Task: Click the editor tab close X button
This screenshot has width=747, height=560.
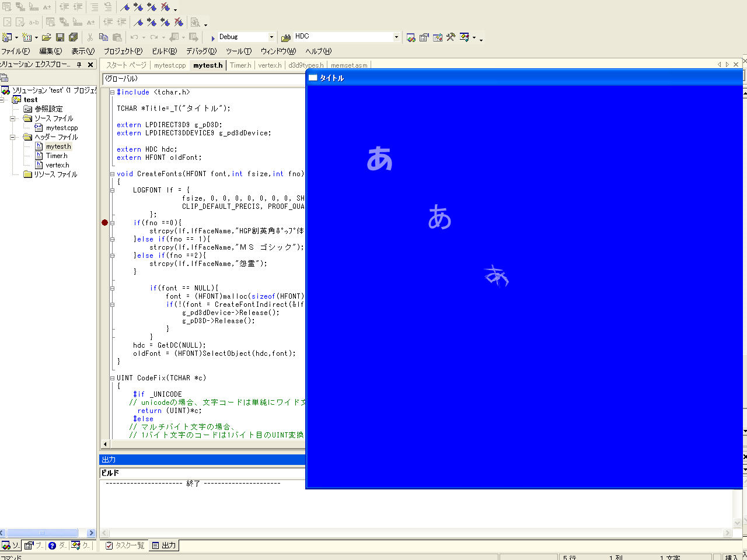Action: (736, 65)
